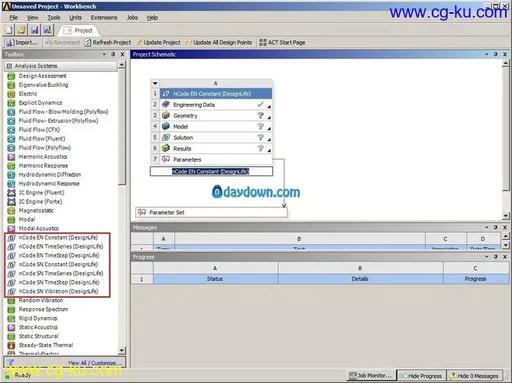Viewport: 512px width, 383px height.
Task: Click the New project toolbar icon
Action: [8, 30]
